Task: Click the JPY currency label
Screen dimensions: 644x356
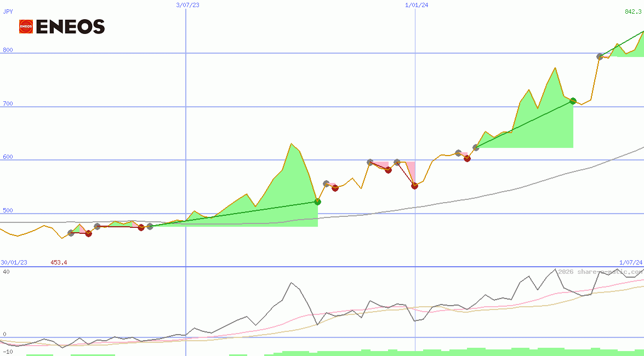Action: point(8,10)
